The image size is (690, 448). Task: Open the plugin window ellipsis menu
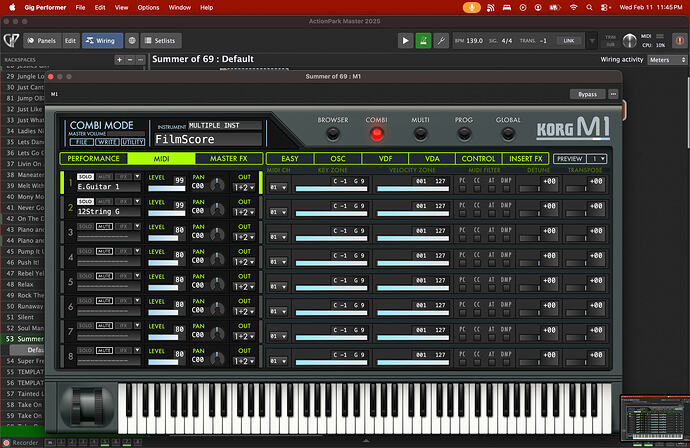click(613, 94)
